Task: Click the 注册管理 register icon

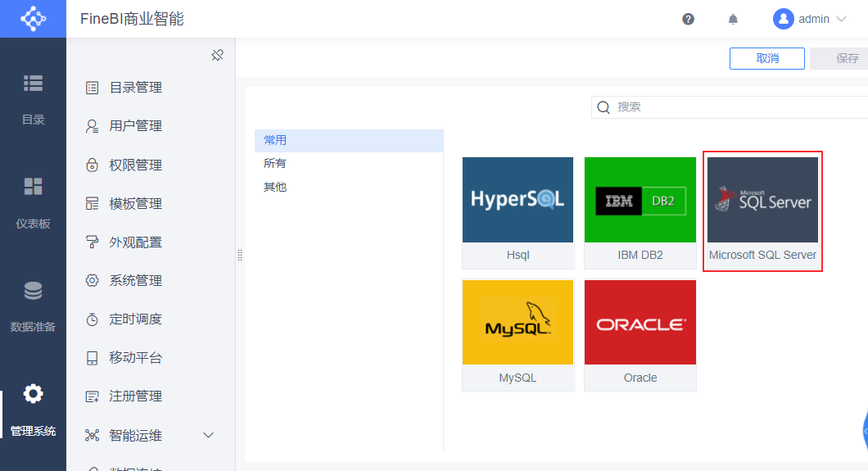Action: click(x=92, y=396)
